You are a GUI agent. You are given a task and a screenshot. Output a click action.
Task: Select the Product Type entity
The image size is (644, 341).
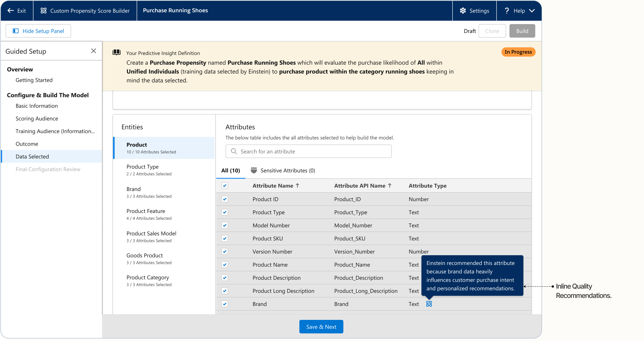(x=164, y=170)
